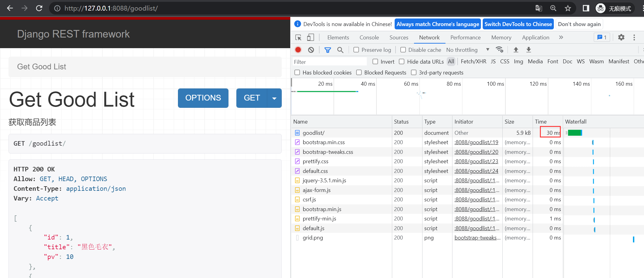This screenshot has height=278, width=644.
Task: Toggle the device toolbar icon
Action: 310,38
